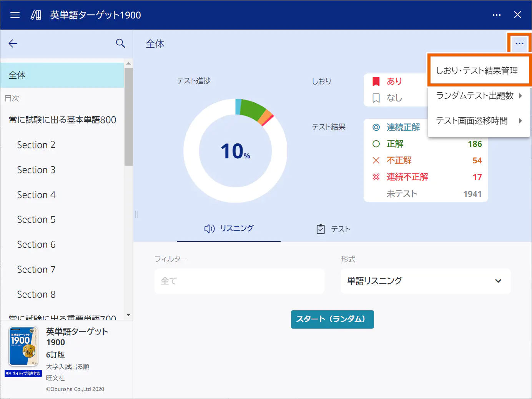Open search with magnifier icon

click(x=121, y=43)
